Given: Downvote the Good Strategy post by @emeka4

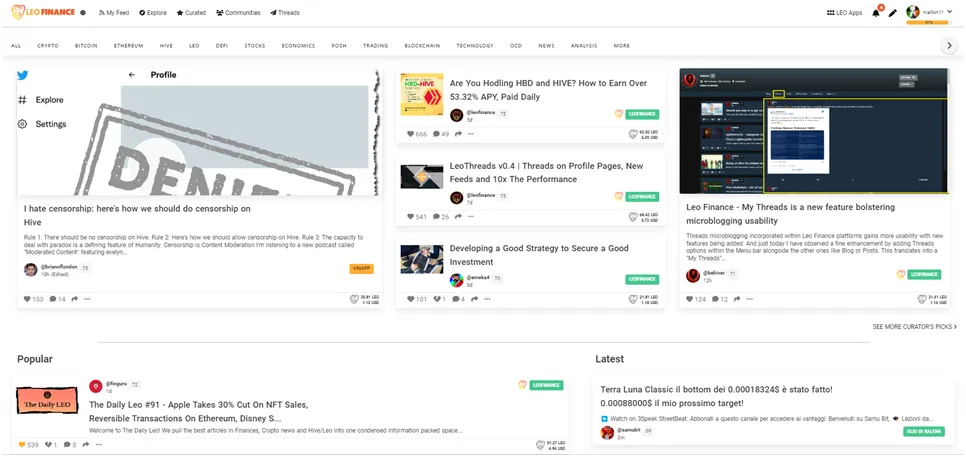Looking at the screenshot, I should pos(439,299).
